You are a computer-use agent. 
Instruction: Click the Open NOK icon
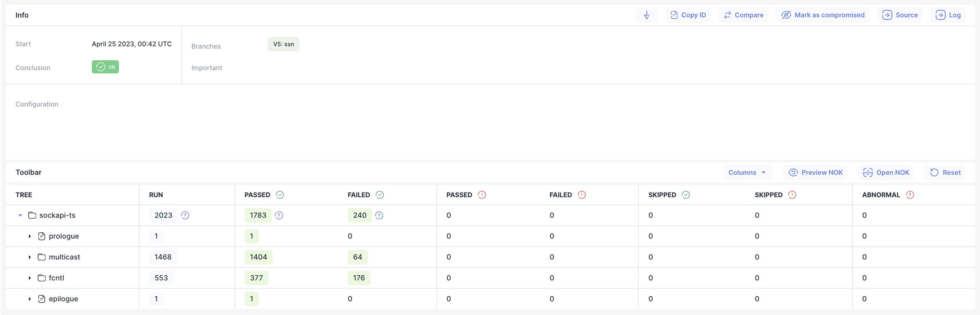[x=868, y=172]
